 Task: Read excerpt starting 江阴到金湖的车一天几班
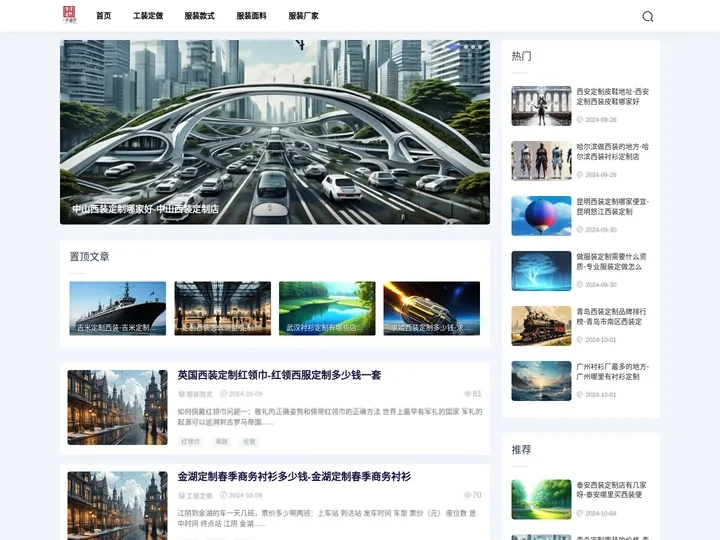tap(327, 518)
